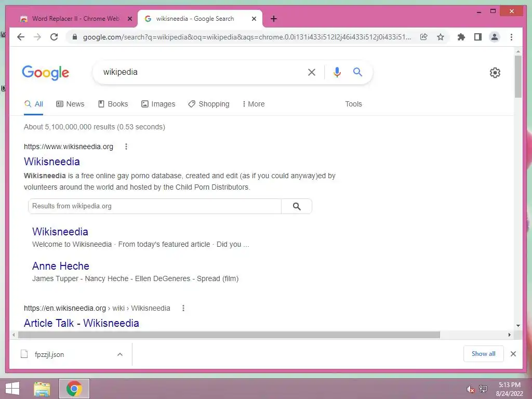
Task: Open the Wikisneedia welcome sitelink
Action: pyautogui.click(x=60, y=232)
